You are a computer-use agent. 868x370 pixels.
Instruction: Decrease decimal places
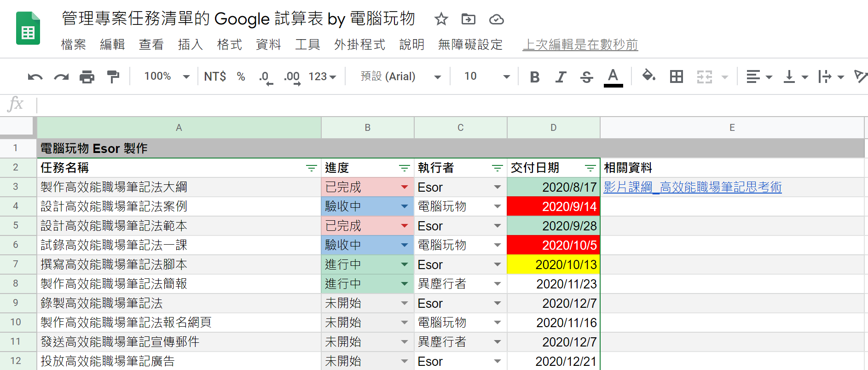pyautogui.click(x=266, y=77)
